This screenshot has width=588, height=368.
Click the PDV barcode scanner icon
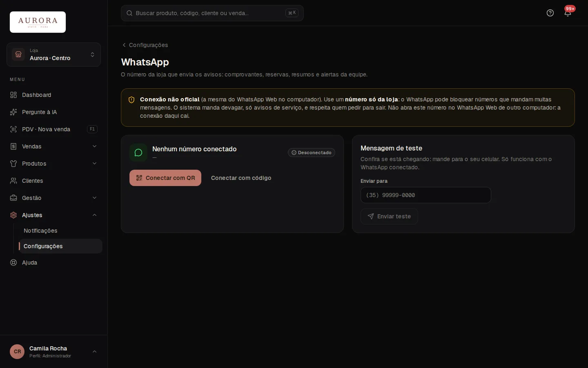pyautogui.click(x=13, y=129)
